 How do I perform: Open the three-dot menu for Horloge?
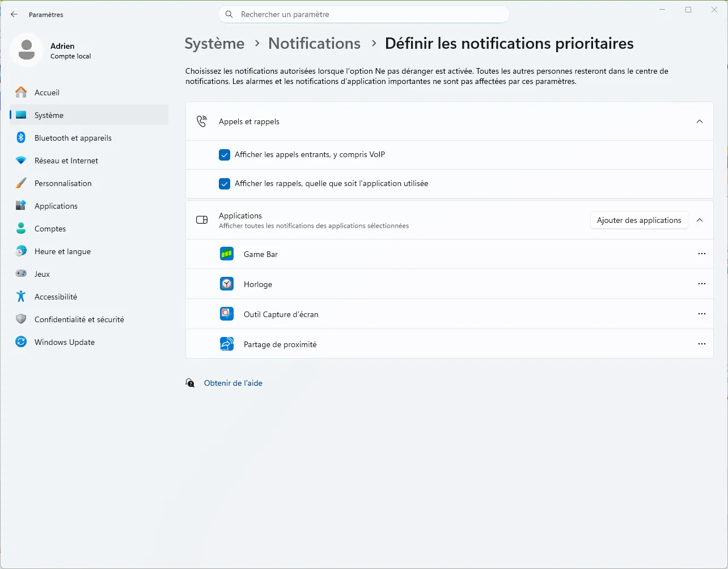tap(702, 284)
